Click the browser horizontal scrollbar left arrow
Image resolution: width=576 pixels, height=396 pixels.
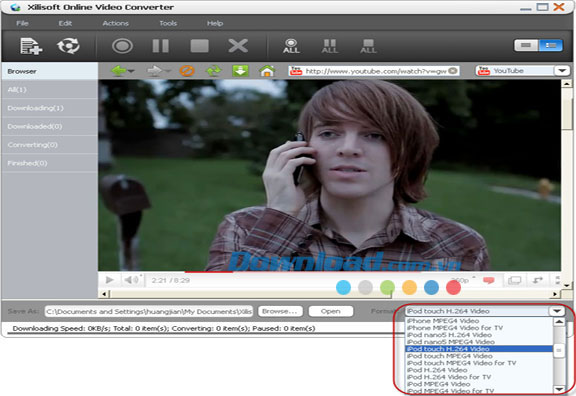click(x=104, y=294)
